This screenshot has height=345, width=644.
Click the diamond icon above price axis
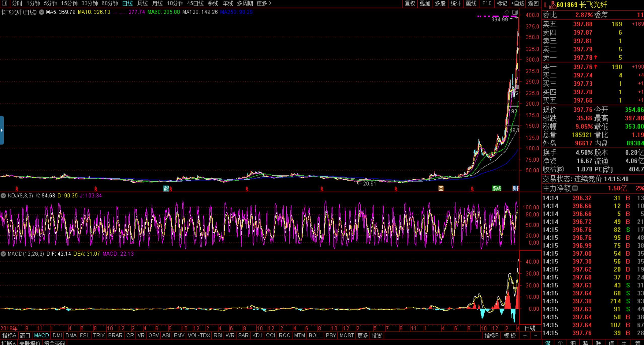[507, 12]
